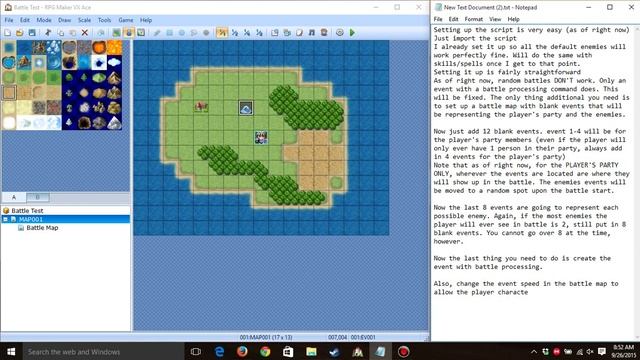Image resolution: width=640 pixels, height=360 pixels.
Task: Open the Windows Start menu
Action: pyautogui.click(x=11, y=351)
